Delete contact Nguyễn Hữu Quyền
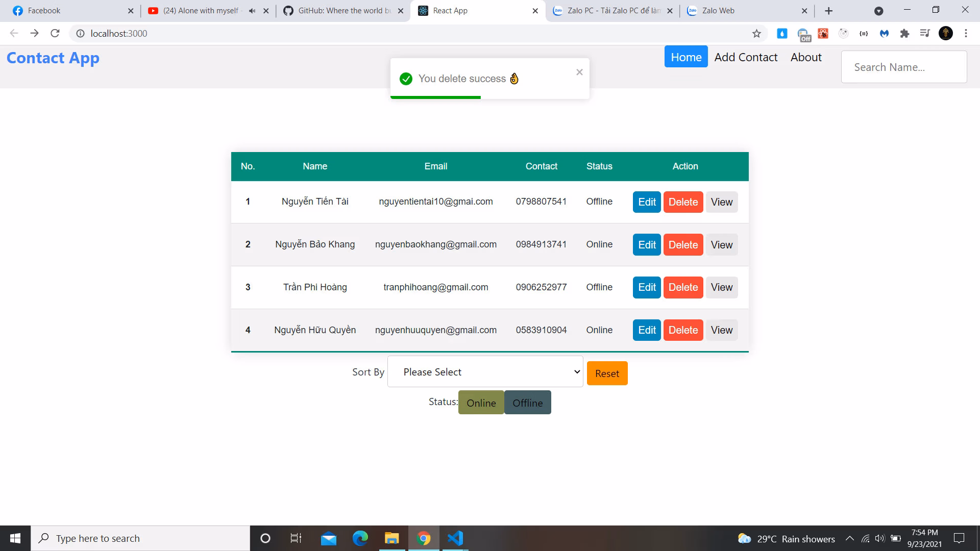980x551 pixels. tap(683, 330)
